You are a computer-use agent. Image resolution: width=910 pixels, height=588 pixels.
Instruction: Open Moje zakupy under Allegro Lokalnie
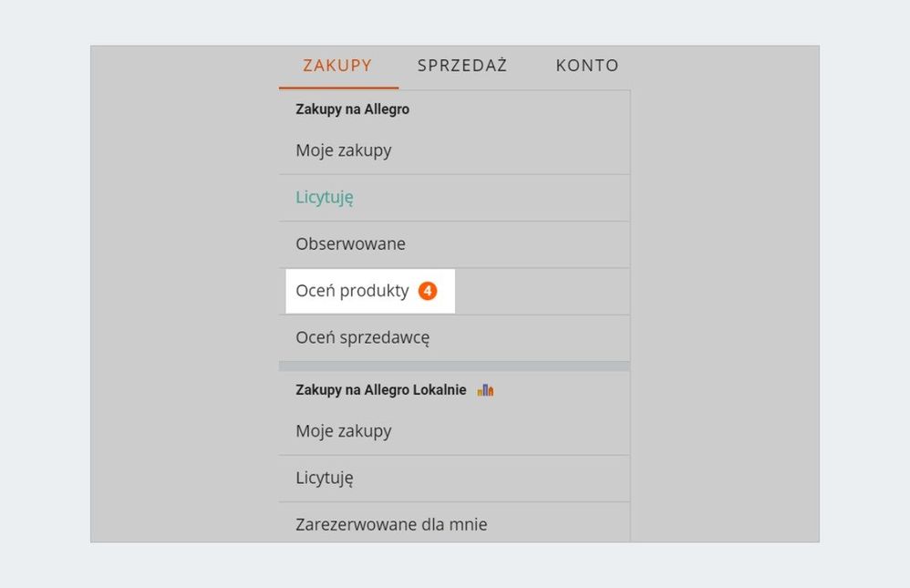(344, 431)
